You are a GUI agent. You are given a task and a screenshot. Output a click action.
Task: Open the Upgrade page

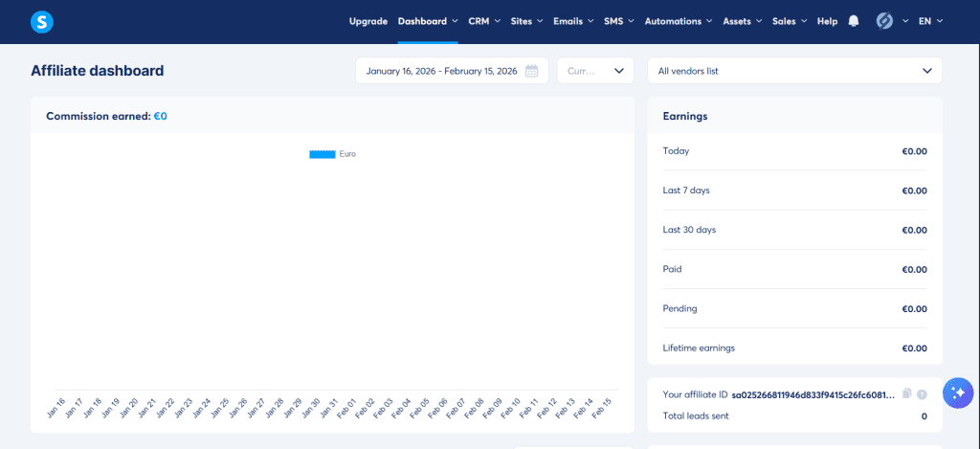coord(368,21)
